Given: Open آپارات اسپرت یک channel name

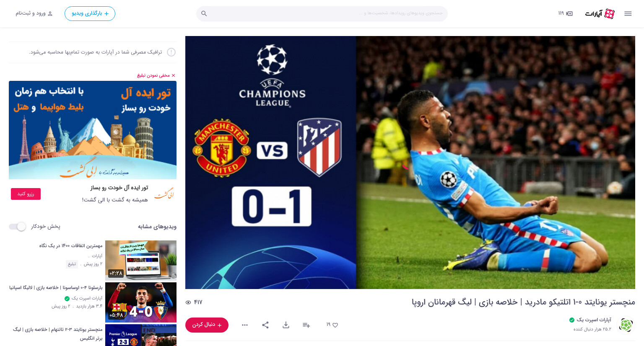Looking at the screenshot, I should 594,320.
